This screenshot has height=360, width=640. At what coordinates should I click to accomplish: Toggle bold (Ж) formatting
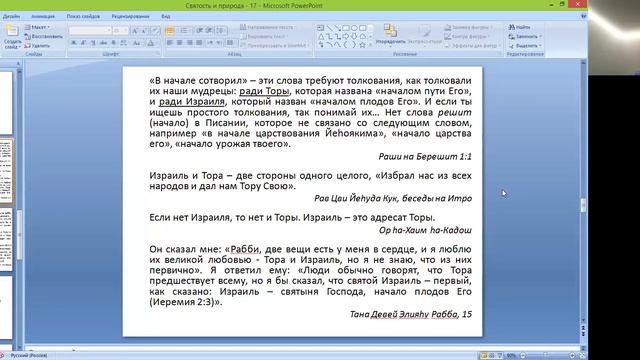coord(73,43)
